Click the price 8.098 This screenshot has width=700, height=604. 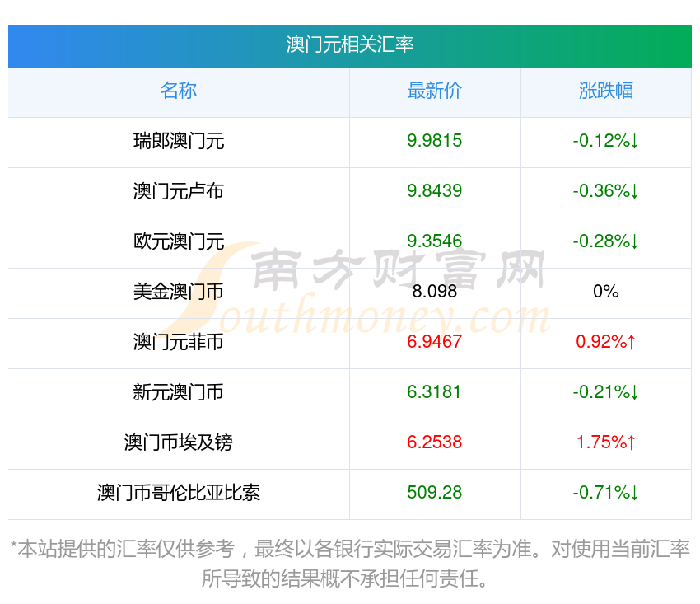point(434,291)
